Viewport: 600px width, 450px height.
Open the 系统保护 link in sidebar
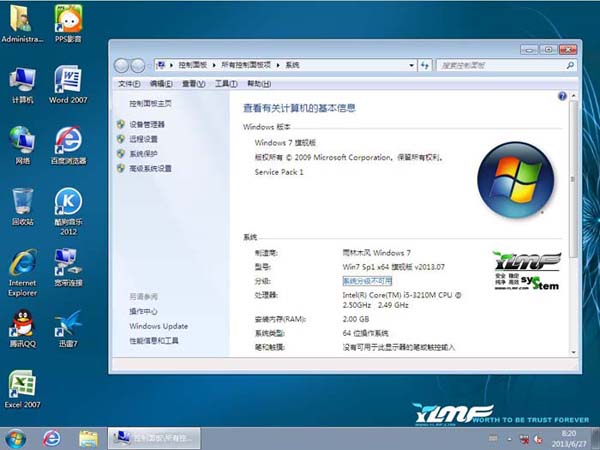tap(143, 154)
